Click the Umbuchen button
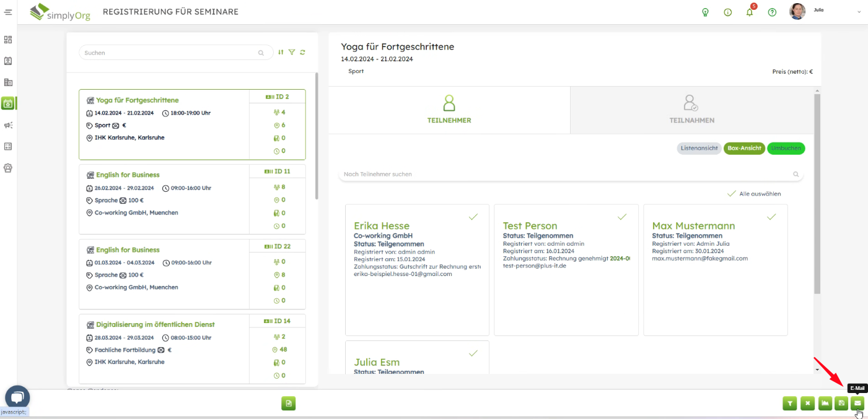 point(786,149)
